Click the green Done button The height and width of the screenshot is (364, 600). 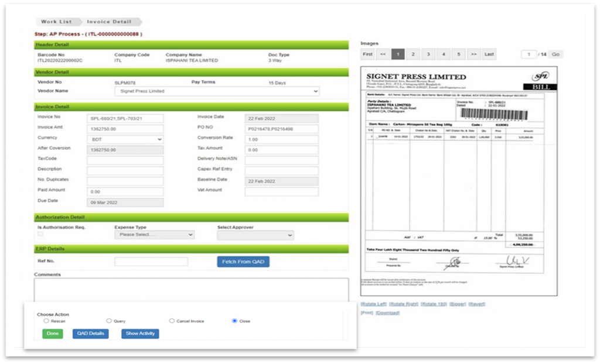click(x=52, y=334)
